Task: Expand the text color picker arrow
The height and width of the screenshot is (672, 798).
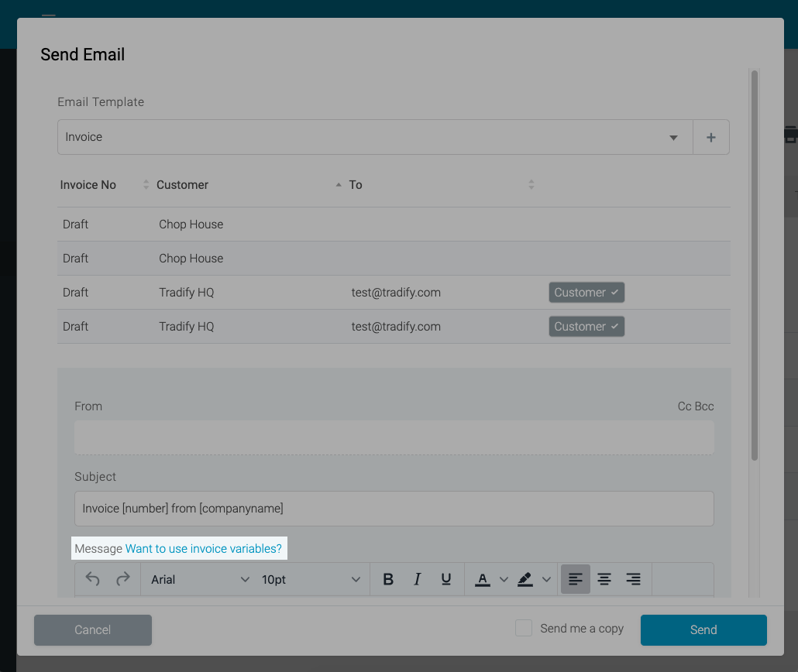Action: click(x=504, y=579)
